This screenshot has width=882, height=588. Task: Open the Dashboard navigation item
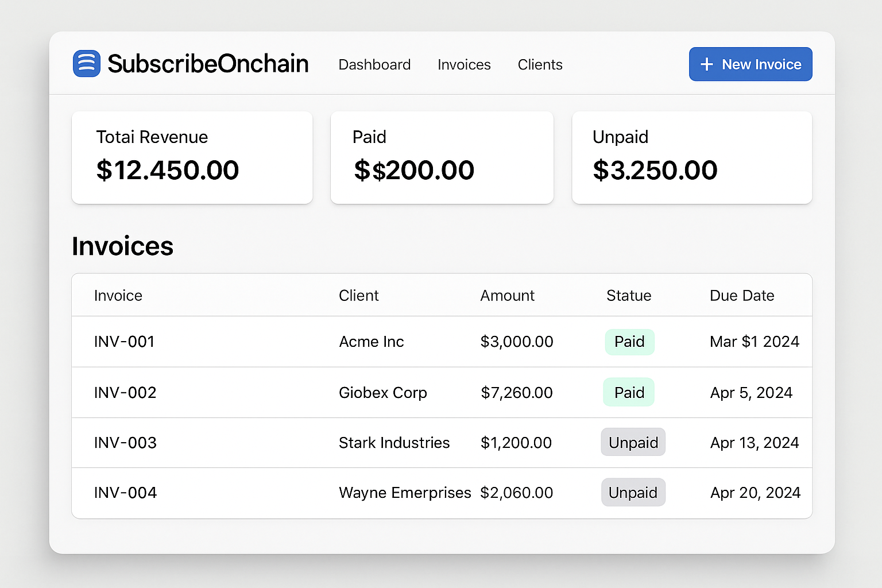coord(374,64)
